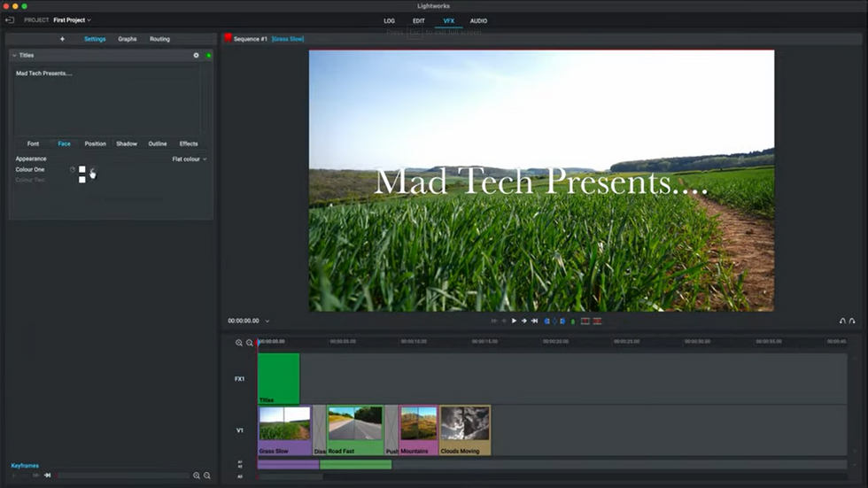Viewport: 868px width, 488px height.
Task: Toggle the Titles effect green enable light
Action: pyautogui.click(x=209, y=55)
